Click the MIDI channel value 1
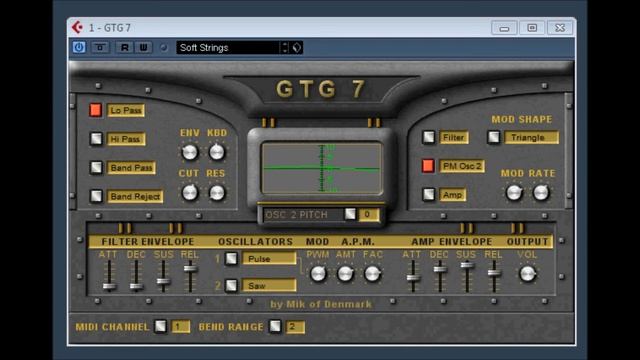 coord(180,327)
